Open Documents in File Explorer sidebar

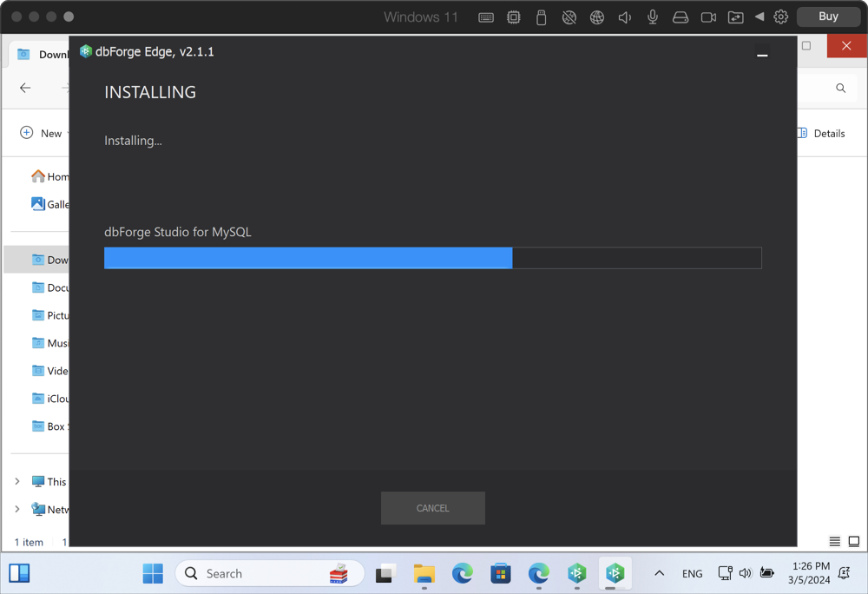tap(49, 287)
